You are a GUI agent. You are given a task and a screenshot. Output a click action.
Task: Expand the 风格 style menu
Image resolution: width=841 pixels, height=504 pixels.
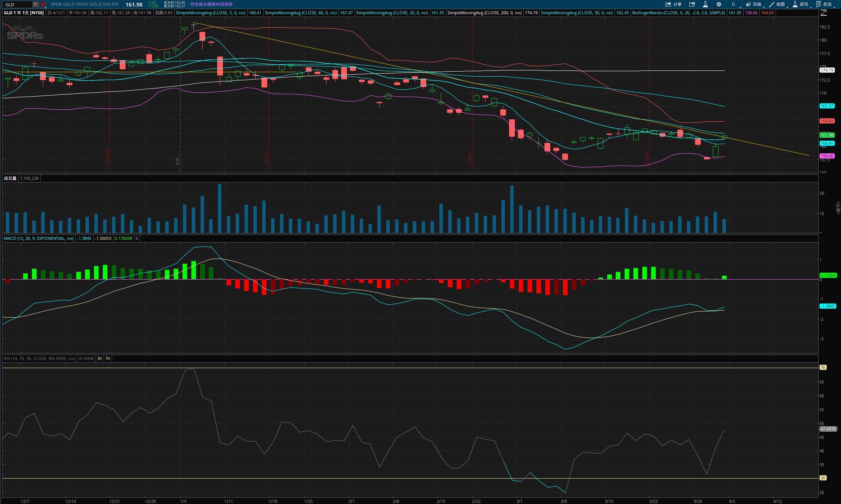754,4
